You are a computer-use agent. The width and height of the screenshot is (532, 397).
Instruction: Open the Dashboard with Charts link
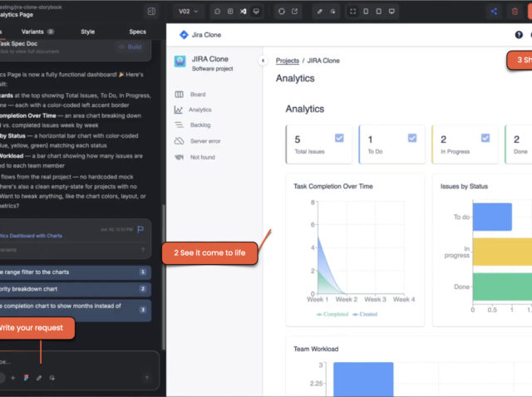coord(31,236)
